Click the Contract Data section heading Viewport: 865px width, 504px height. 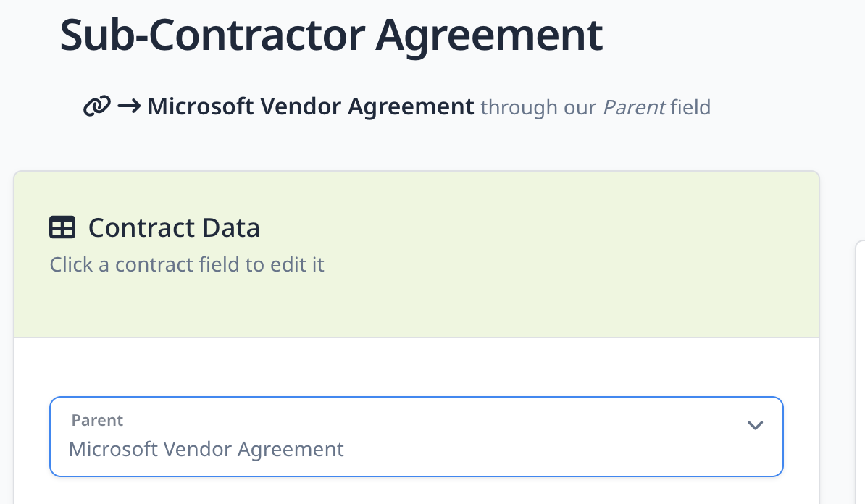(174, 228)
